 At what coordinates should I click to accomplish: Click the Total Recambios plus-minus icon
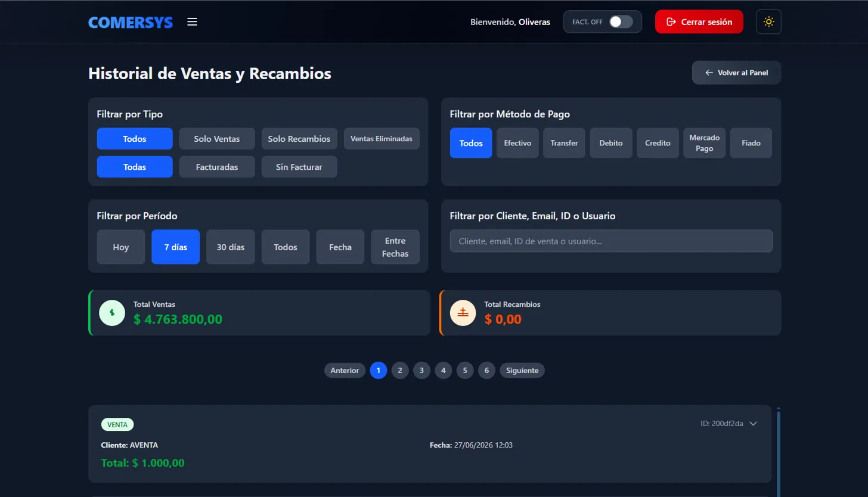463,313
